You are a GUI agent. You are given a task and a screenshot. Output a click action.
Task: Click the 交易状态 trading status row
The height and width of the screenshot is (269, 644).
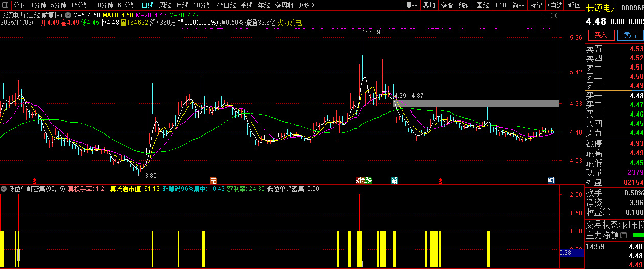tap(614, 224)
